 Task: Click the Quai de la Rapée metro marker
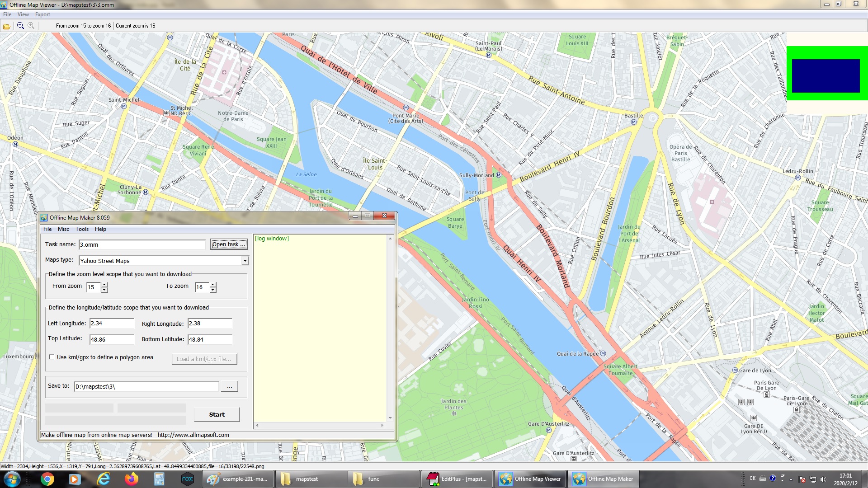pos(603,353)
